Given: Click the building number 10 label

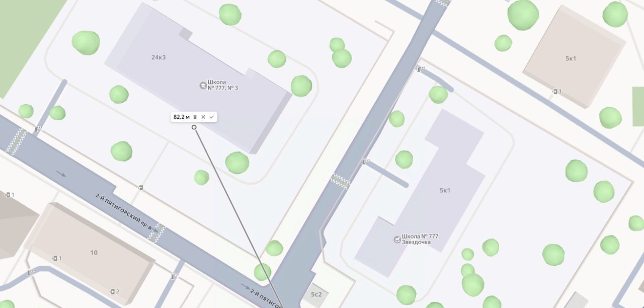Looking at the screenshot, I should (94, 253).
